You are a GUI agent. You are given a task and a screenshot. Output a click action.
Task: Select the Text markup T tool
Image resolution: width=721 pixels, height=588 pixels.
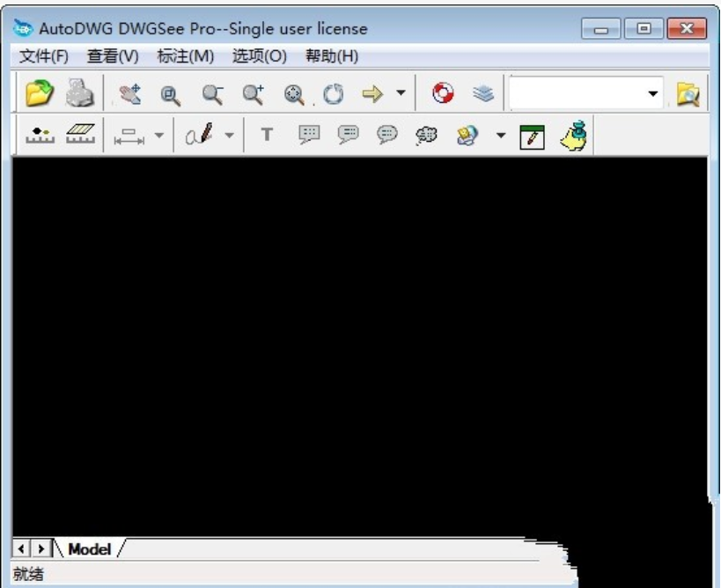(x=267, y=135)
